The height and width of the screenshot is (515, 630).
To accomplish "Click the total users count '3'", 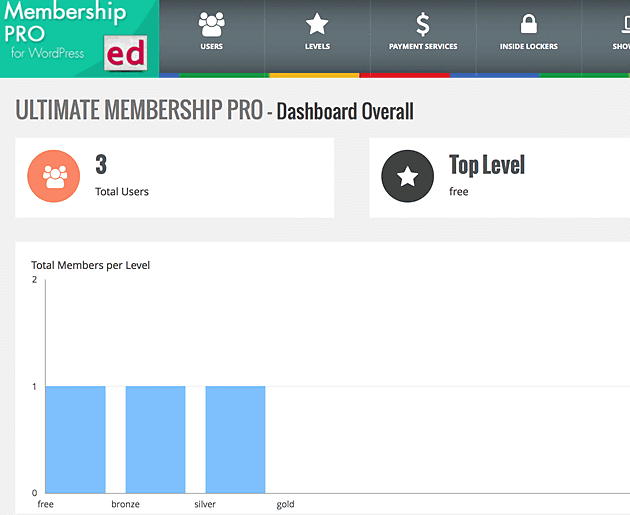I will 101,165.
